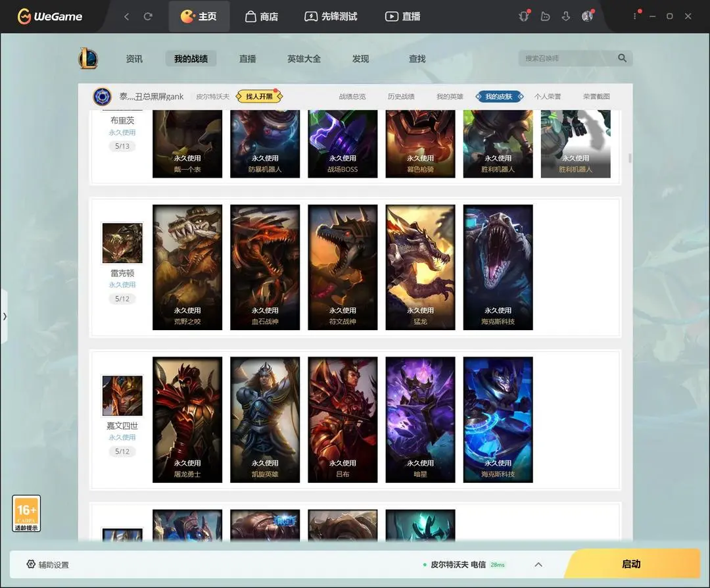The width and height of the screenshot is (710, 588).
Task: Open the three-dot more menu
Action: (635, 16)
